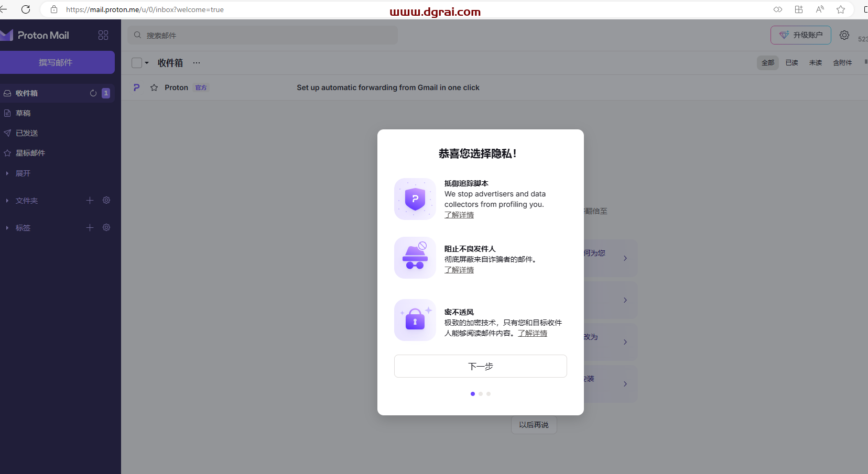Click the 下一步 button in the dialog
The height and width of the screenshot is (474, 868).
(x=480, y=366)
